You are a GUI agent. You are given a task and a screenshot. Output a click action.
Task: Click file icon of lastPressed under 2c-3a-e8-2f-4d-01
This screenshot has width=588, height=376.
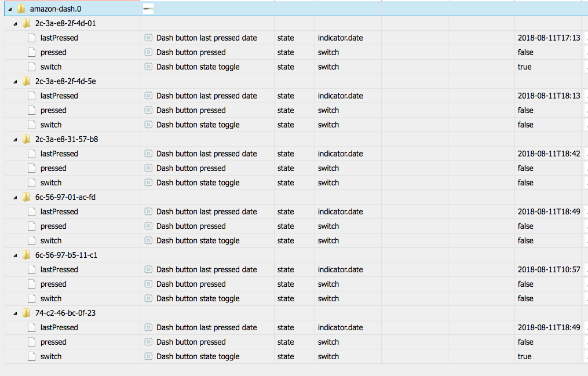[31, 38]
